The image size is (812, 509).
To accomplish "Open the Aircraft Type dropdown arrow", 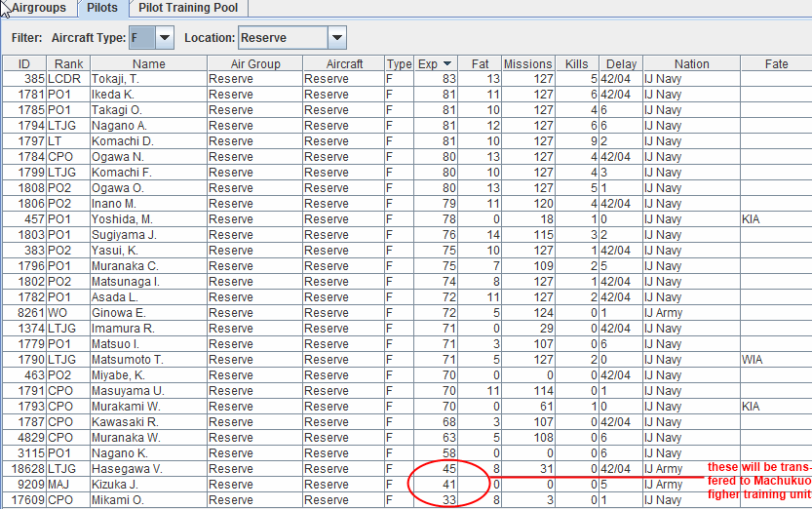I will tap(165, 38).
